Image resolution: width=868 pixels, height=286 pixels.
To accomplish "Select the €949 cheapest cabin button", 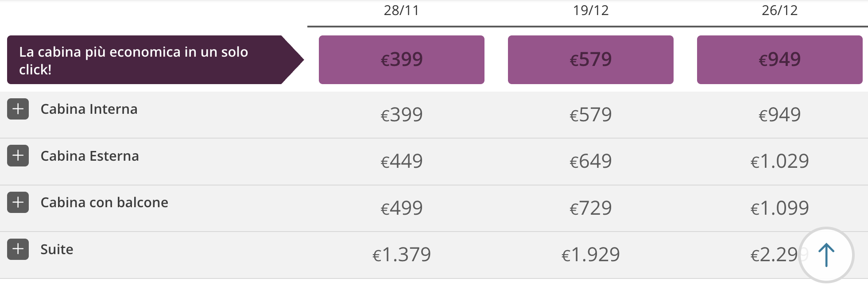I will [x=779, y=59].
